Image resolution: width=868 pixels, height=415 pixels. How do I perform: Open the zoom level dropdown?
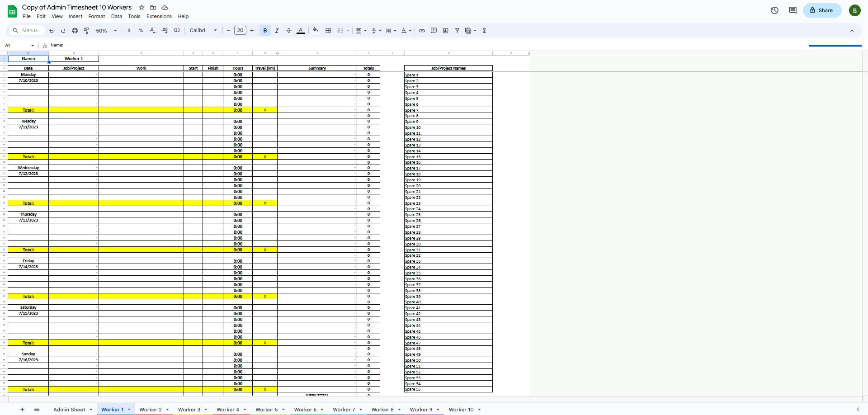point(115,30)
